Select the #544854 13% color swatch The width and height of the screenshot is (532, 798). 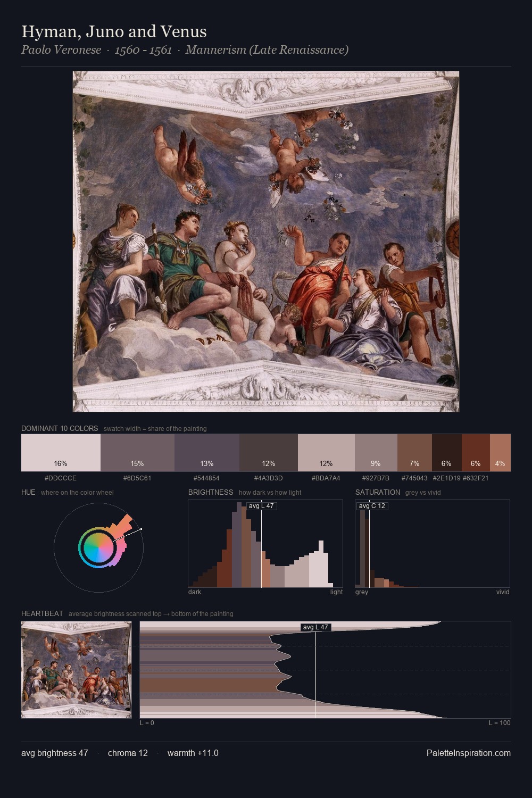coord(207,453)
